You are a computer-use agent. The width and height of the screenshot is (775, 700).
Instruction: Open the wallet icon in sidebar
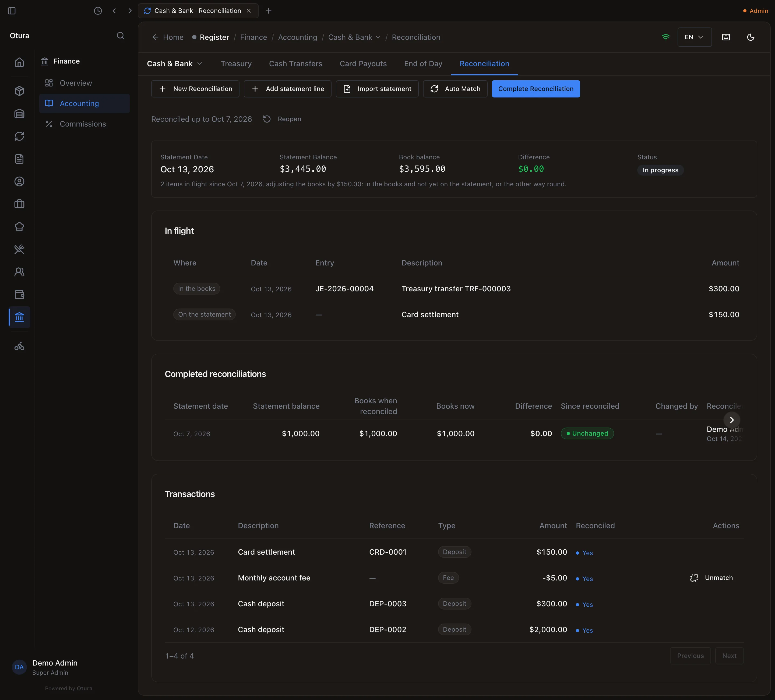19,295
